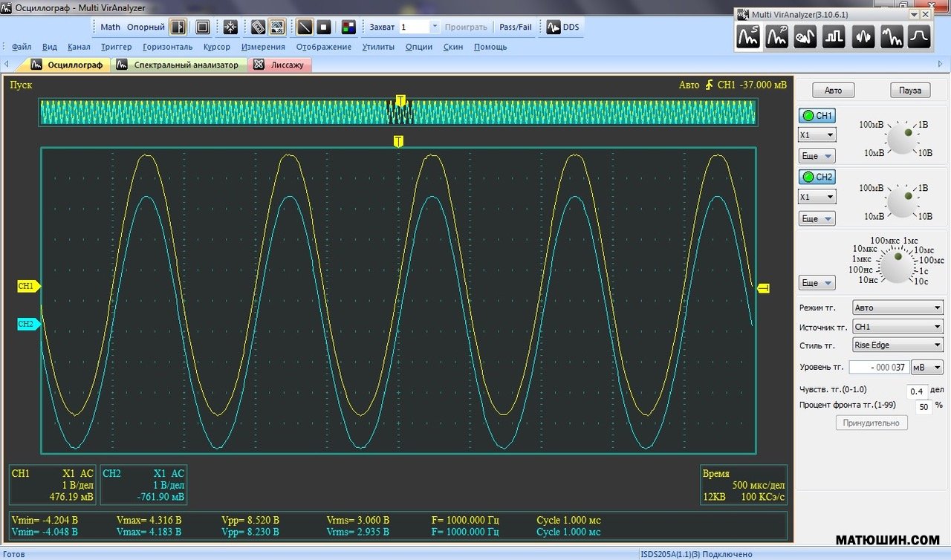The image size is (951, 560).
Task: Toggle channel CH1 on or off
Action: [x=817, y=116]
